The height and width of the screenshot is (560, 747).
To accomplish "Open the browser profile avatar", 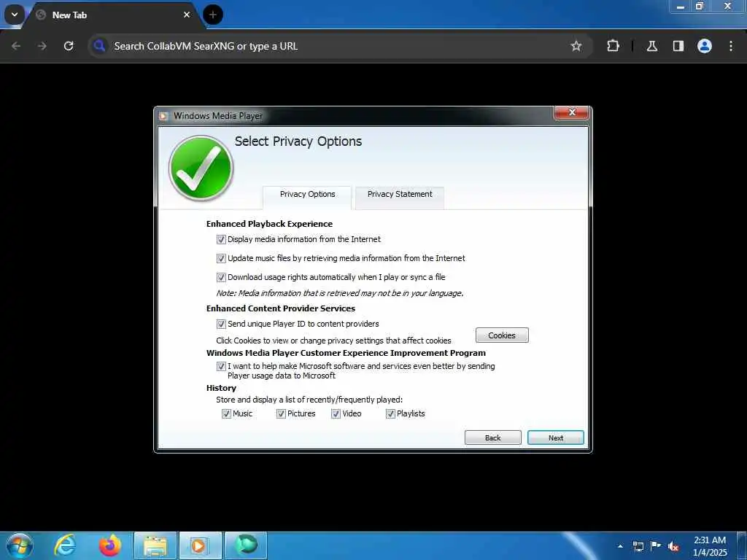I will coord(705,46).
